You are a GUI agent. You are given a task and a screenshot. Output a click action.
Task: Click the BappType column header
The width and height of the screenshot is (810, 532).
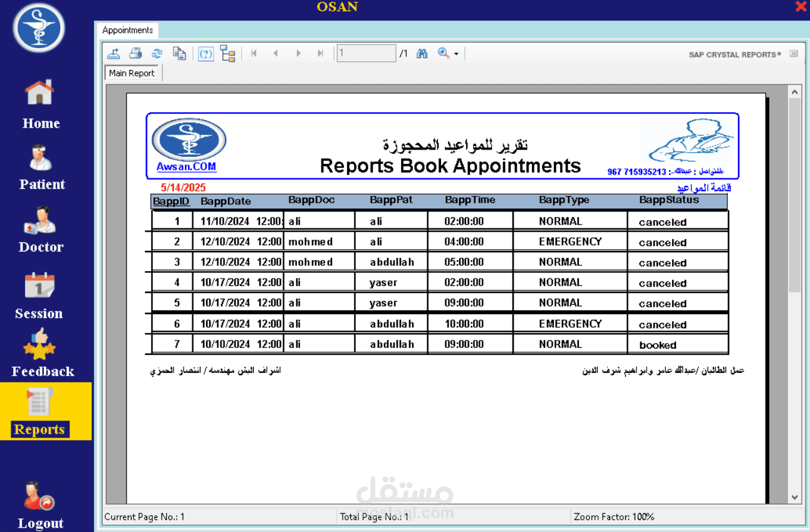tap(564, 200)
